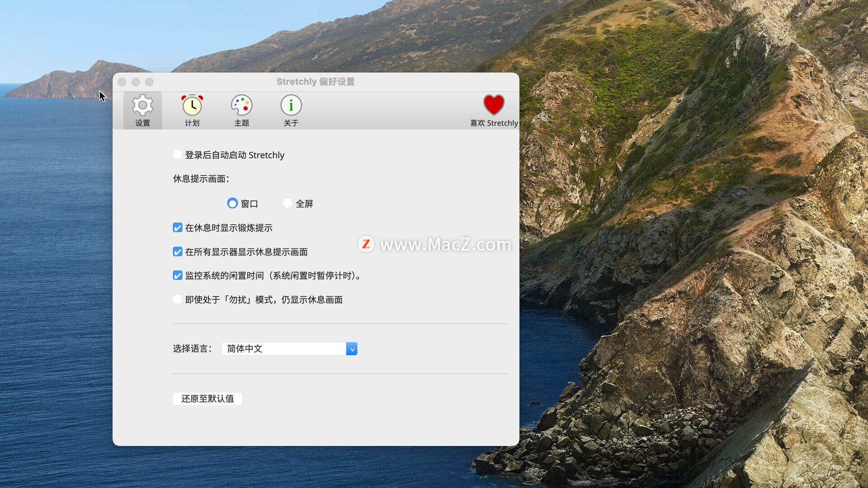Viewport: 868px width, 488px height.
Task: Uncheck 在所有显示器显示休息提示画面
Action: coord(178,252)
